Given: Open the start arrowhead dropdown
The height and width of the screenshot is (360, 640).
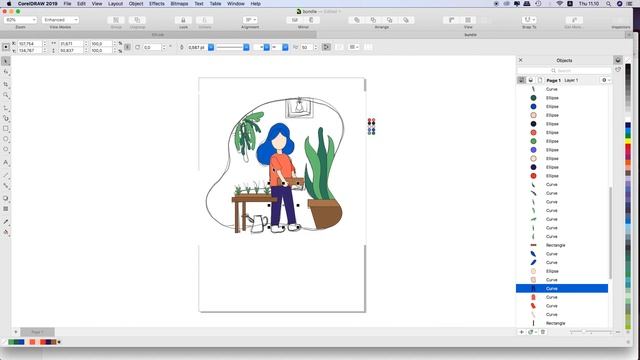Looking at the screenshot, I should 267,47.
